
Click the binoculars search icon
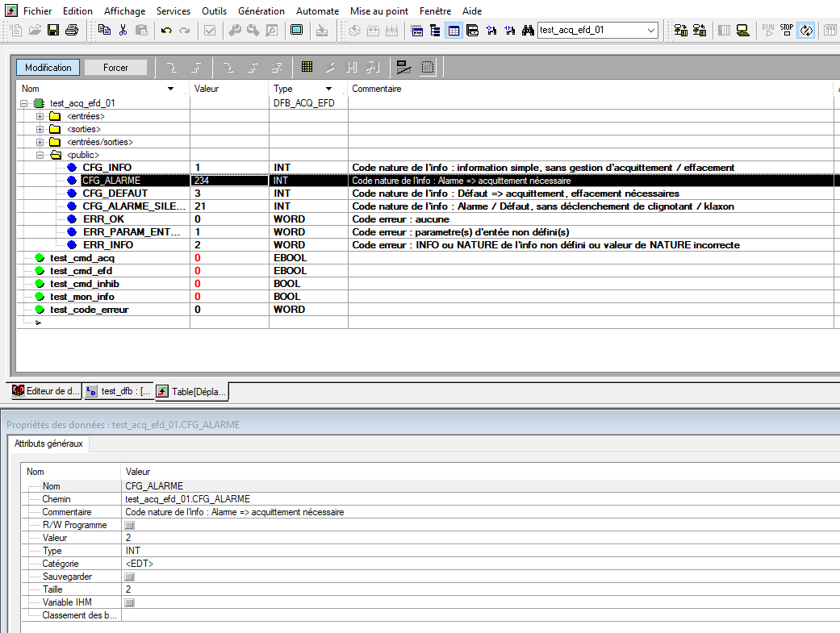click(528, 31)
